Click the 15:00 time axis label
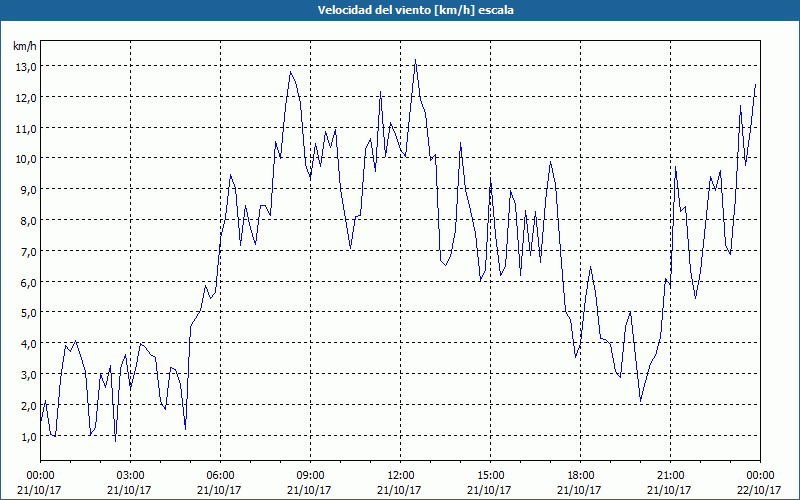 490,476
